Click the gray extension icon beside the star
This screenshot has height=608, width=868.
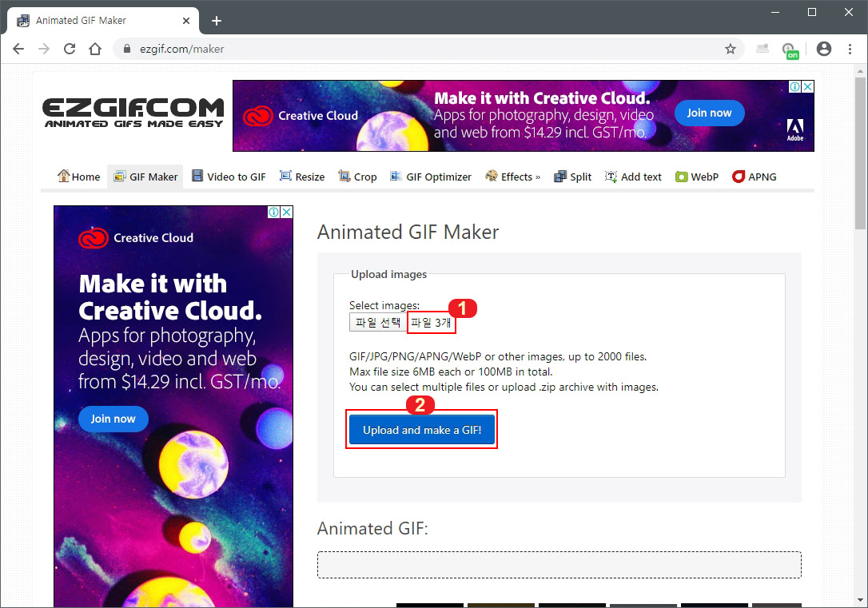pos(762,49)
